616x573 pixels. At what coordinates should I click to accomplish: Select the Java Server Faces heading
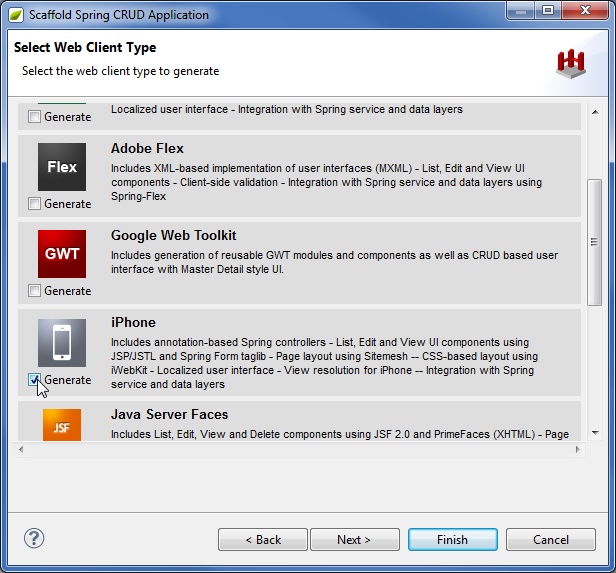(169, 414)
